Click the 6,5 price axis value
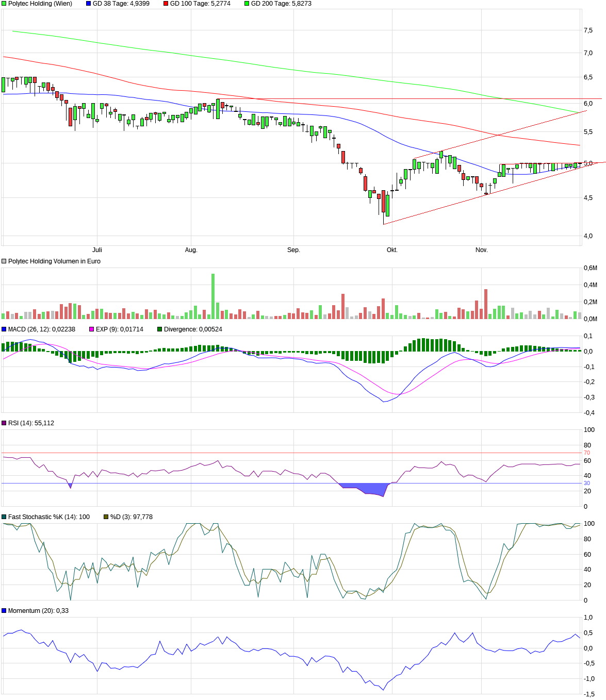Screen dimensions: 606x700 [588, 77]
